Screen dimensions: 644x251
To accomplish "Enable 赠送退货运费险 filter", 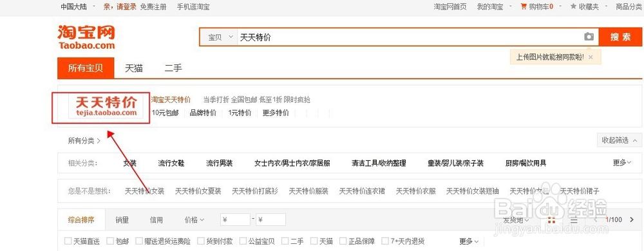I will pyautogui.click(x=139, y=241).
